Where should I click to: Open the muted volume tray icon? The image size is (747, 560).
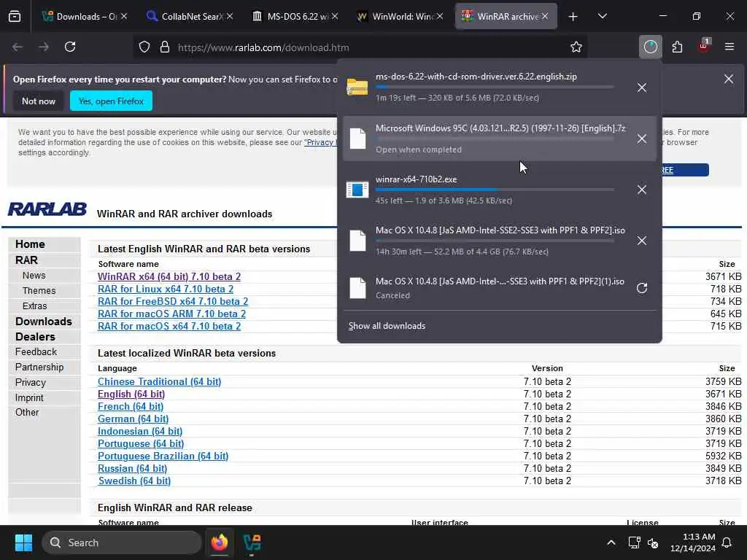coord(653,542)
